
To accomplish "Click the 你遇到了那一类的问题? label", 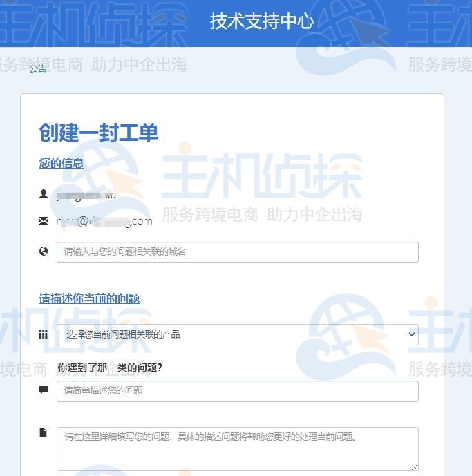I will tap(110, 368).
